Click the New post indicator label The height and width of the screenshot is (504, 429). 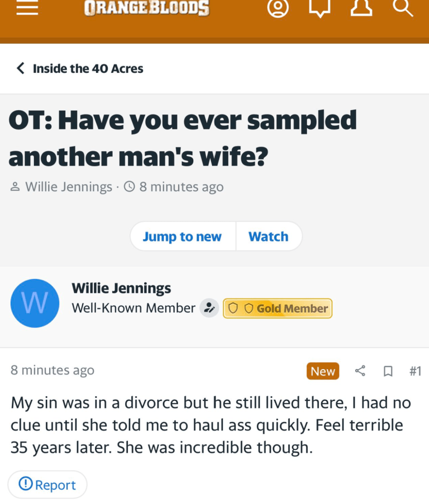coord(323,371)
